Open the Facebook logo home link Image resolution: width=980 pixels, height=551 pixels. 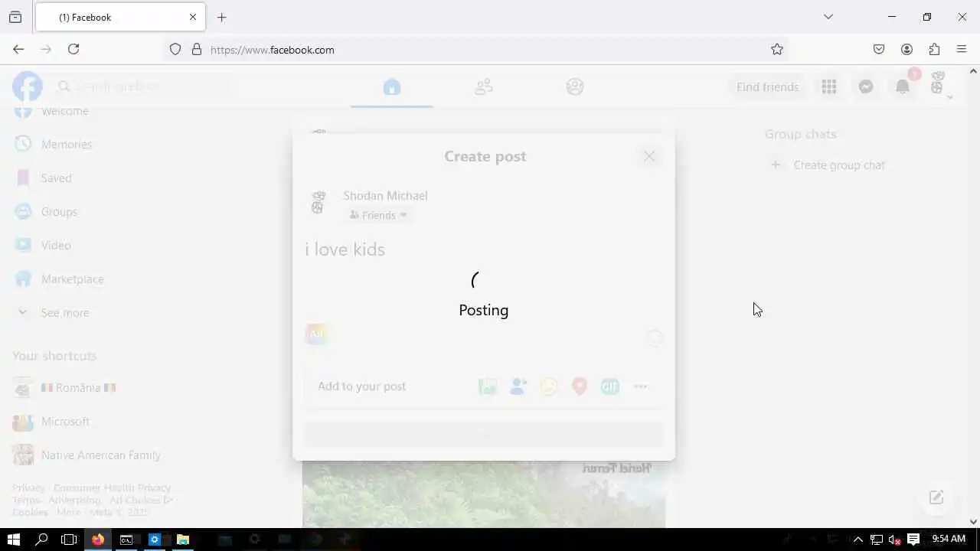pos(28,86)
